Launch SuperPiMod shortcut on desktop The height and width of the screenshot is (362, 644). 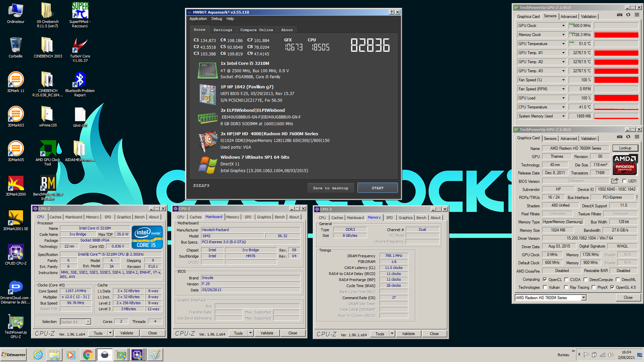(x=80, y=15)
